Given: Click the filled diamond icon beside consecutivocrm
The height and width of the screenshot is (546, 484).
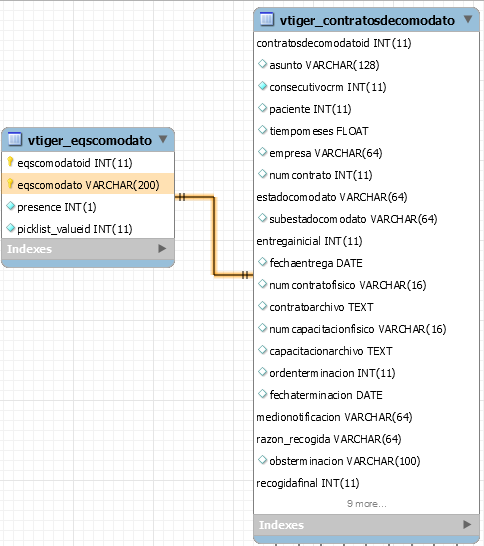Looking at the screenshot, I should pos(262,86).
